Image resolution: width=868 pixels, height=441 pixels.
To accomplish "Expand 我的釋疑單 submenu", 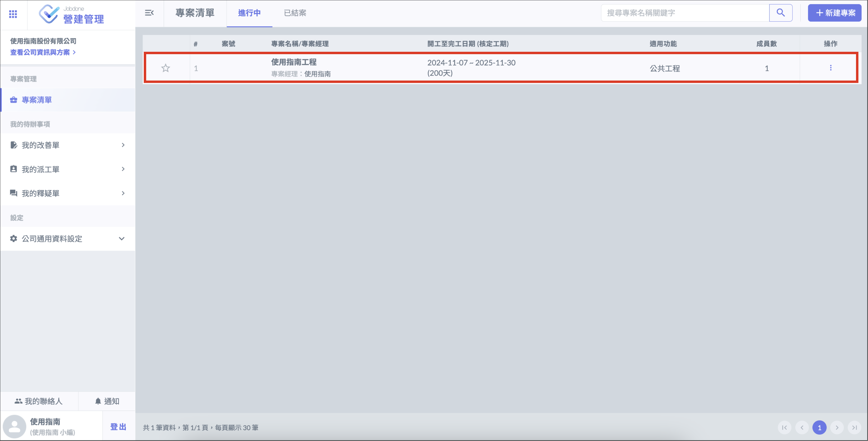I will pyautogui.click(x=67, y=193).
